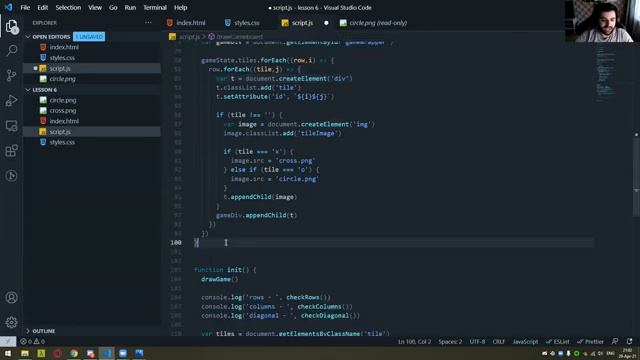
Task: Click the editor vertical scrollbar
Action: tap(636, 176)
